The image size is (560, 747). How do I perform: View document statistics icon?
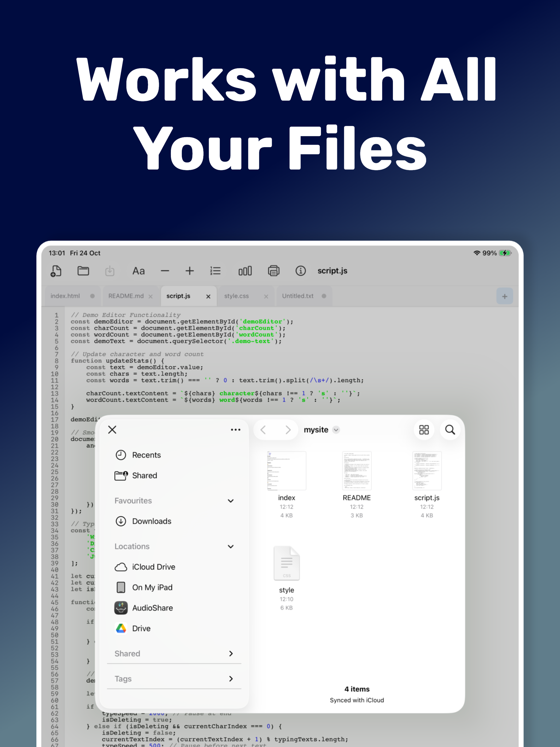pos(245,270)
